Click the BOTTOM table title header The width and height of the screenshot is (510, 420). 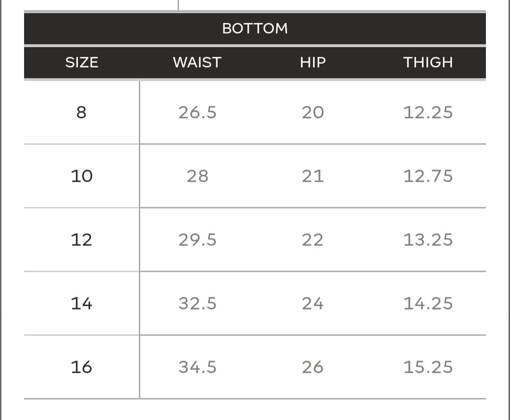255,28
